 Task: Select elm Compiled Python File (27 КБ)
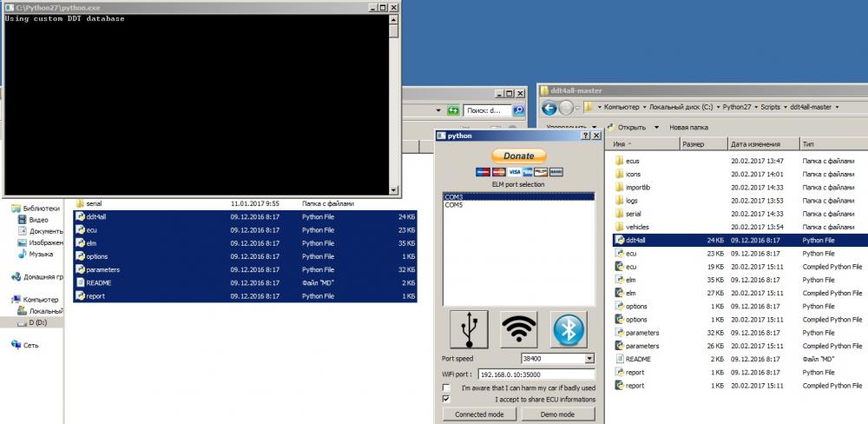[740, 293]
